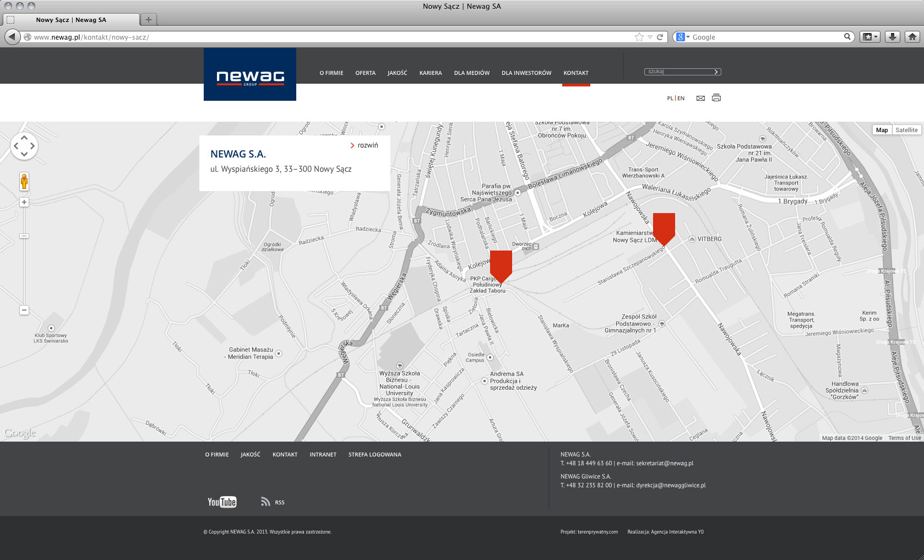Open terenprywatny.com project link
Screen dimensions: 924x560
tap(597, 532)
